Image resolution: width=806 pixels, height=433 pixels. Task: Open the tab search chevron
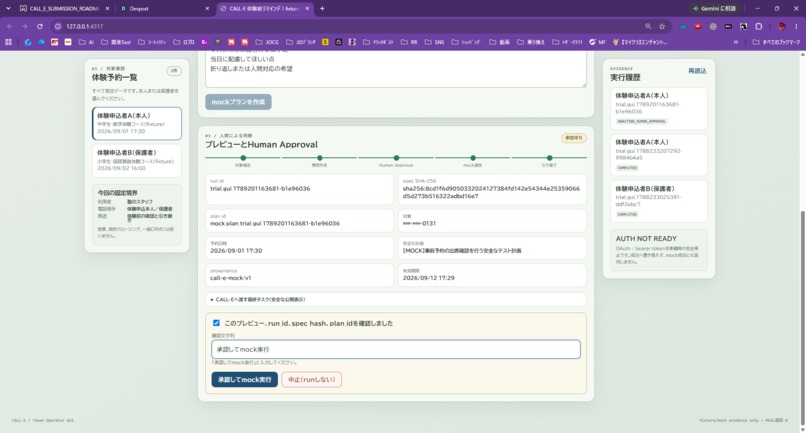(x=8, y=8)
